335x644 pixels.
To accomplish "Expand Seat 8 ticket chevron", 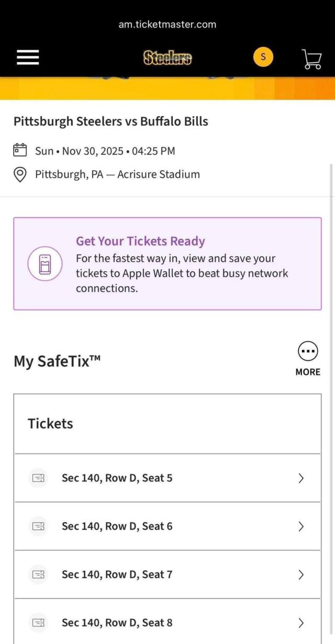I will 301,623.
